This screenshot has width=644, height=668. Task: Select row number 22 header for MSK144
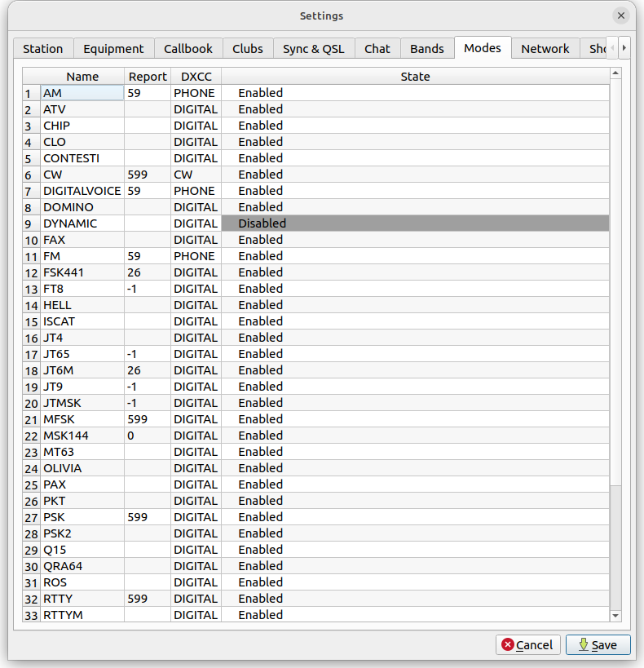tap(31, 436)
